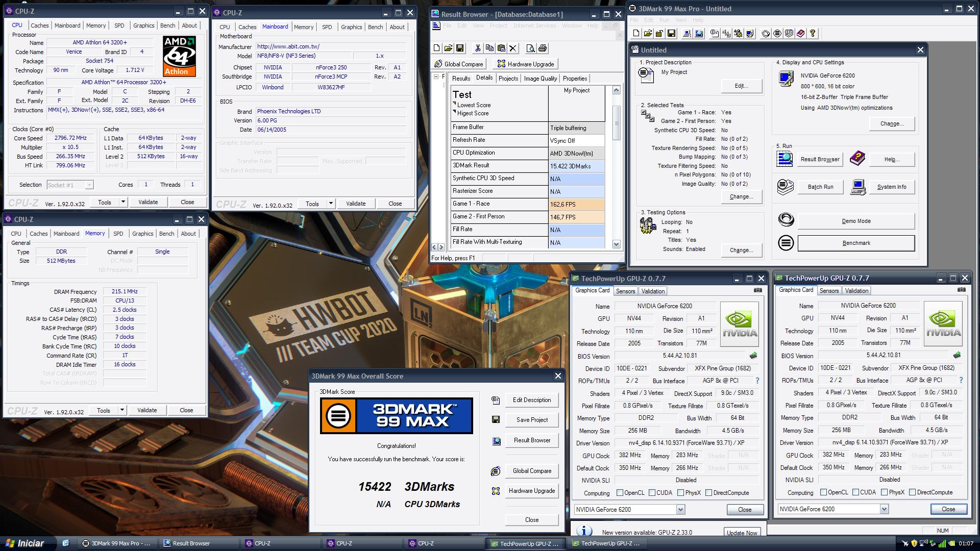
Task: Click Save Project in Overall Score dialog
Action: click(532, 420)
